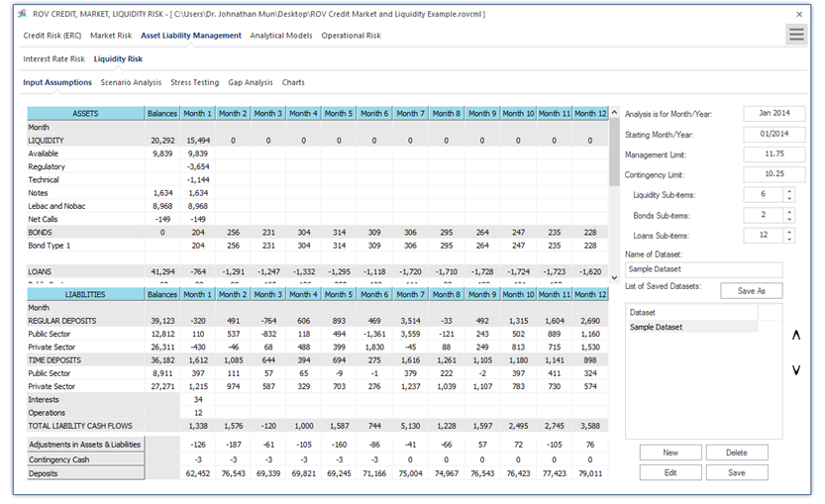
Task: Click the Save dataset button
Action: tap(737, 472)
